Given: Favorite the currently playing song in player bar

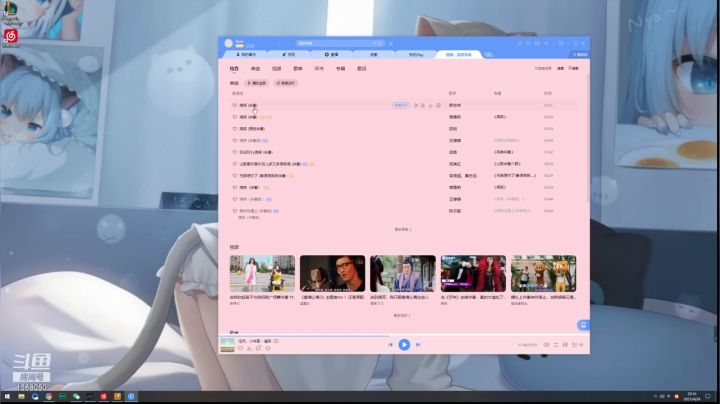Looking at the screenshot, I should click(x=241, y=348).
